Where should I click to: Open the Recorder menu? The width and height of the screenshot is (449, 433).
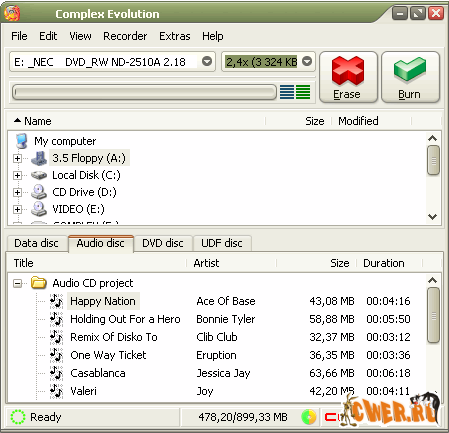pos(125,36)
